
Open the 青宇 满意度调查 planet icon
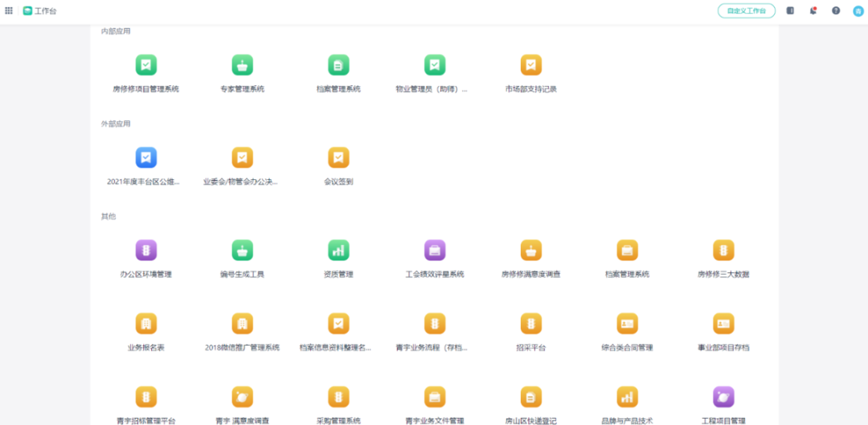click(243, 396)
